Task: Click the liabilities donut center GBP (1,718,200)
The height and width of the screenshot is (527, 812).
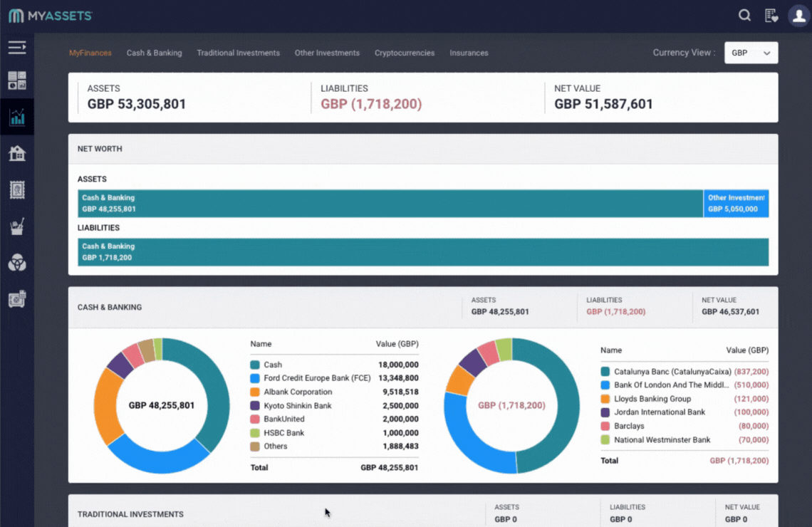Action: coord(511,405)
